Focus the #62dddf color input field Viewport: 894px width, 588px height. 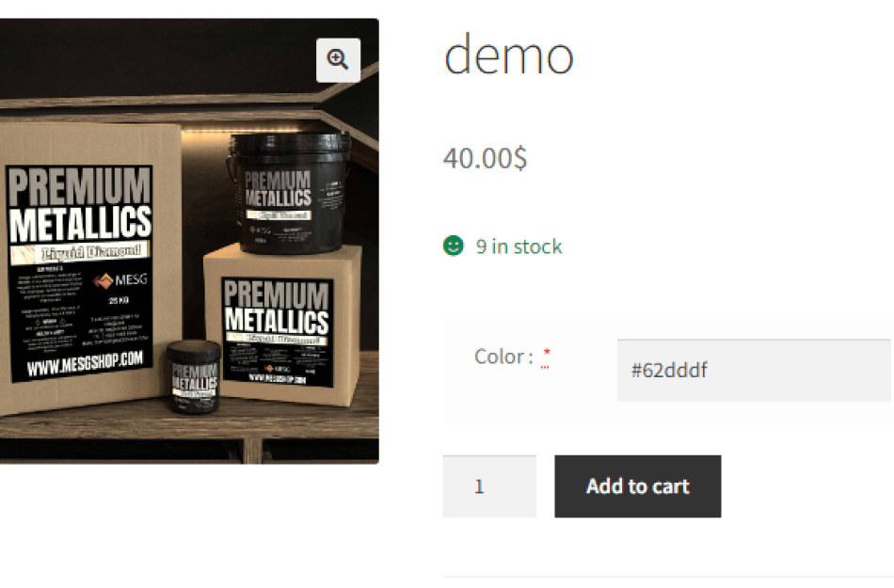tap(754, 371)
